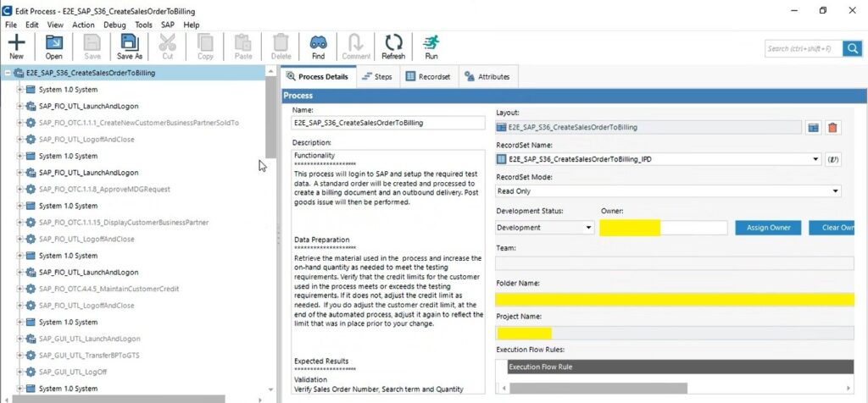Collapse the root E2E_SAP_S36_CreateSalesOrderToBilling tree node

(x=7, y=73)
